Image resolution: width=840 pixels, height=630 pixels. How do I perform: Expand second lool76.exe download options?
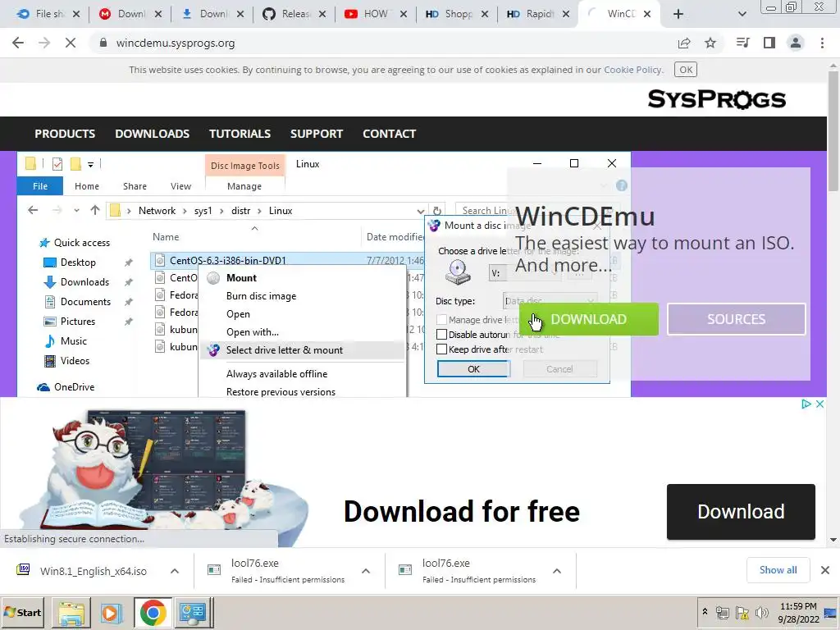[x=557, y=571]
